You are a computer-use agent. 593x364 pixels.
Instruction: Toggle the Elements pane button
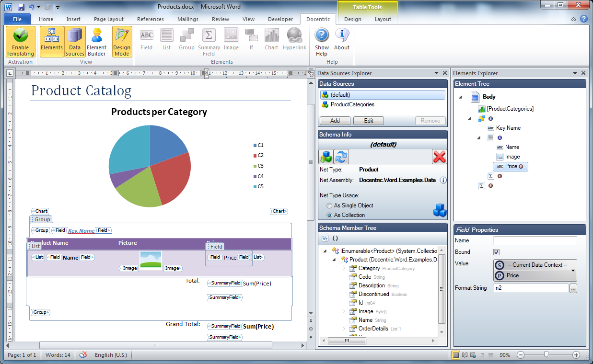coord(52,42)
